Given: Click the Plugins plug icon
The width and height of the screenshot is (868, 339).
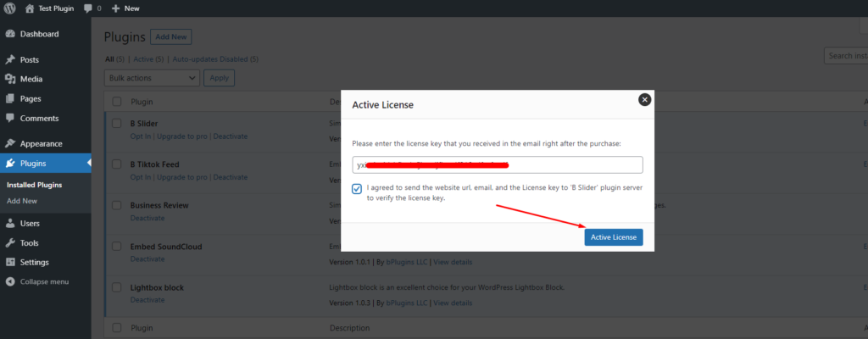Looking at the screenshot, I should coord(10,164).
